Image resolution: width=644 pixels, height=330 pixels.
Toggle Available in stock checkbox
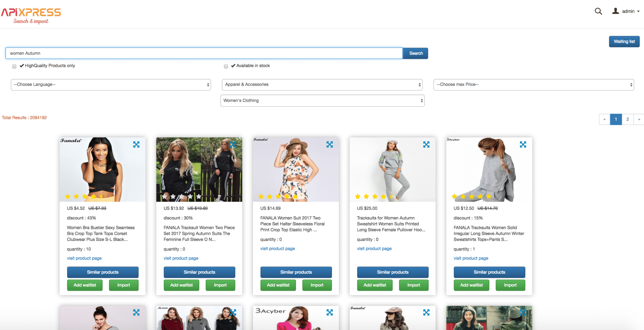(226, 66)
